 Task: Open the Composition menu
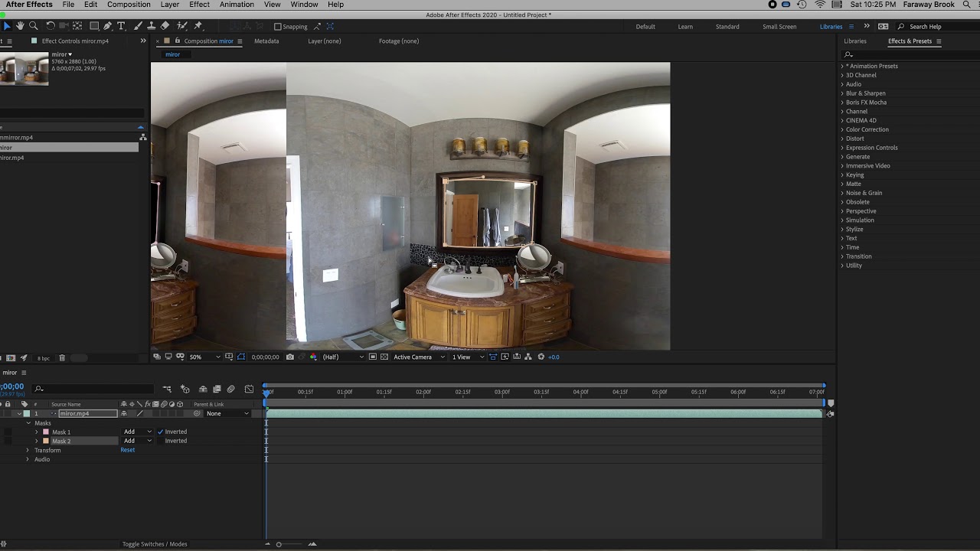(129, 5)
